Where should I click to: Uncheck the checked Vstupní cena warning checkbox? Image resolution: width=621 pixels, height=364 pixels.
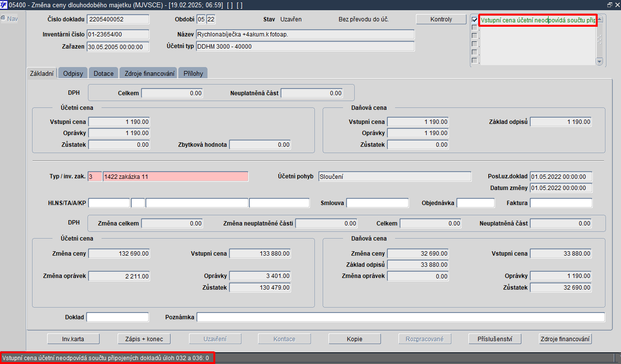[475, 20]
